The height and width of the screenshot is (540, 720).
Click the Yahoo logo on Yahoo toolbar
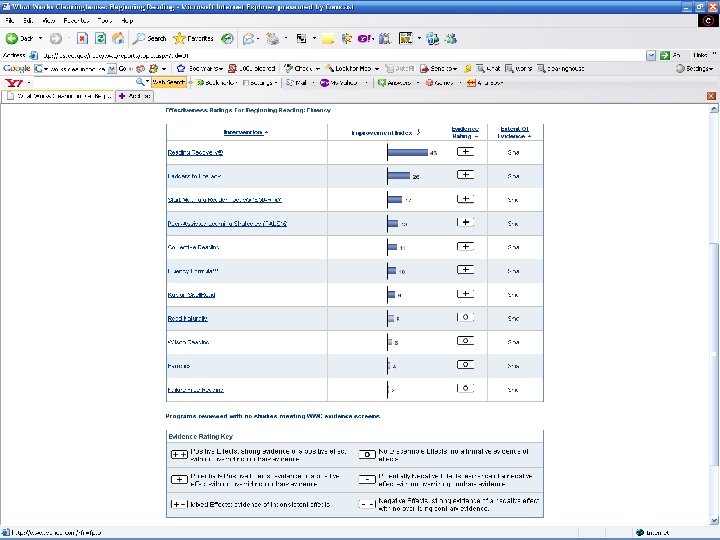point(14,83)
